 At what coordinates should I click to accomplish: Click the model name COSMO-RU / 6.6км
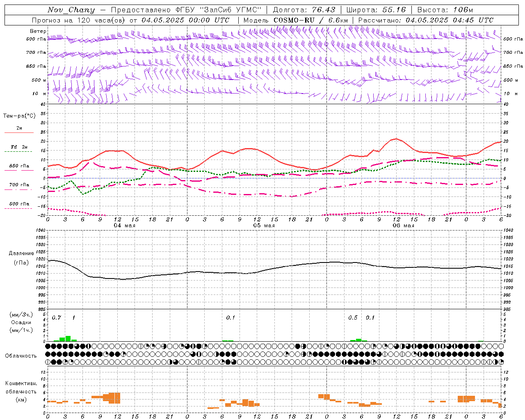point(310,20)
